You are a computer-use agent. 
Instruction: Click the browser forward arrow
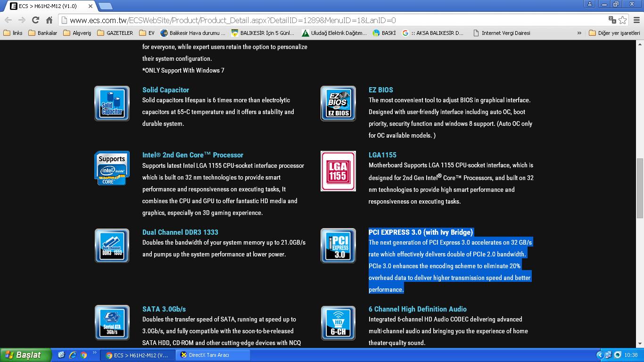point(22,20)
